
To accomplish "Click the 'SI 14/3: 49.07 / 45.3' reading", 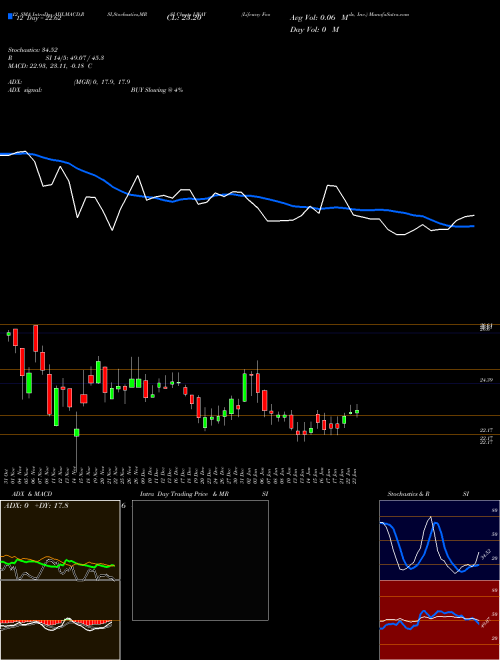I will pos(75,58).
